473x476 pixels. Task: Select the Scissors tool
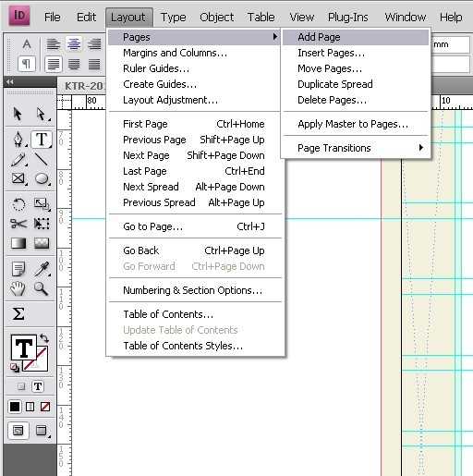click(18, 224)
